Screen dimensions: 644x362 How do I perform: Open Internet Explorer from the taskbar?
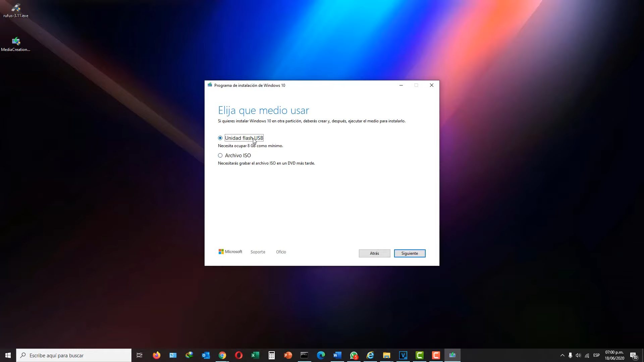point(370,355)
